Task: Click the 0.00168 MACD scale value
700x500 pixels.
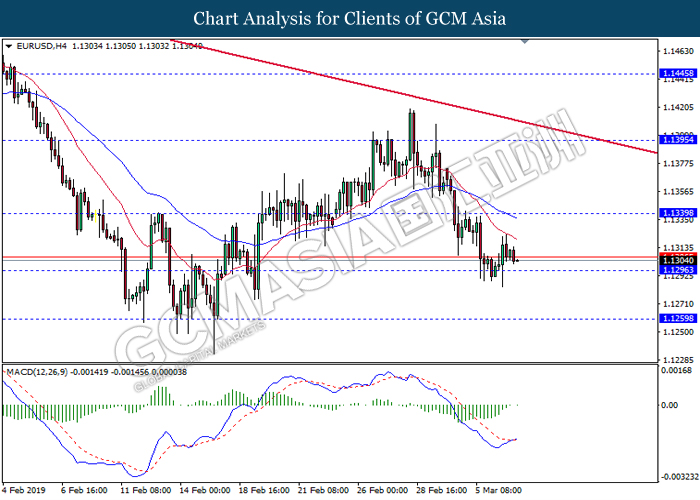Action: pyautogui.click(x=676, y=370)
